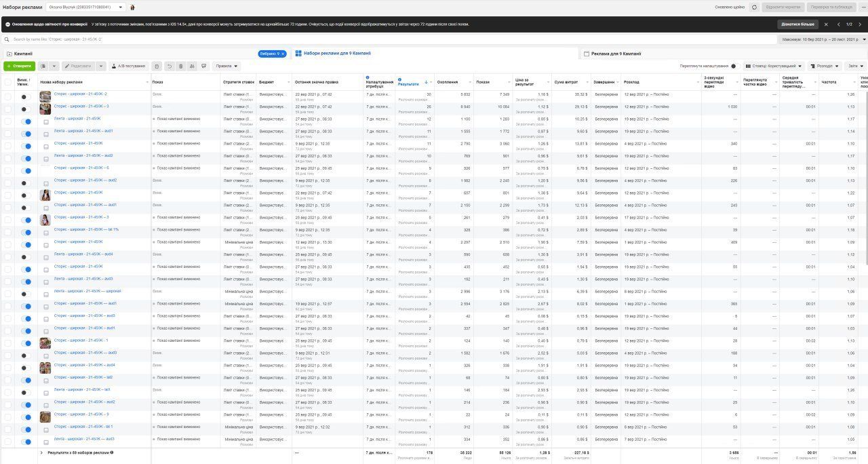Screen dimensions: 868x464
Task: Open the date range Максимум selector
Action: [x=823, y=39]
